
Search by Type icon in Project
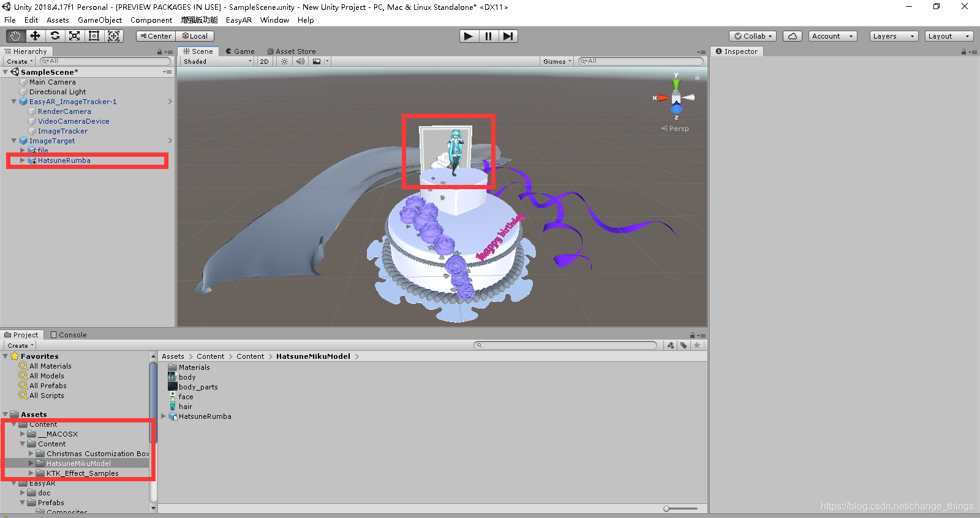tap(671, 345)
